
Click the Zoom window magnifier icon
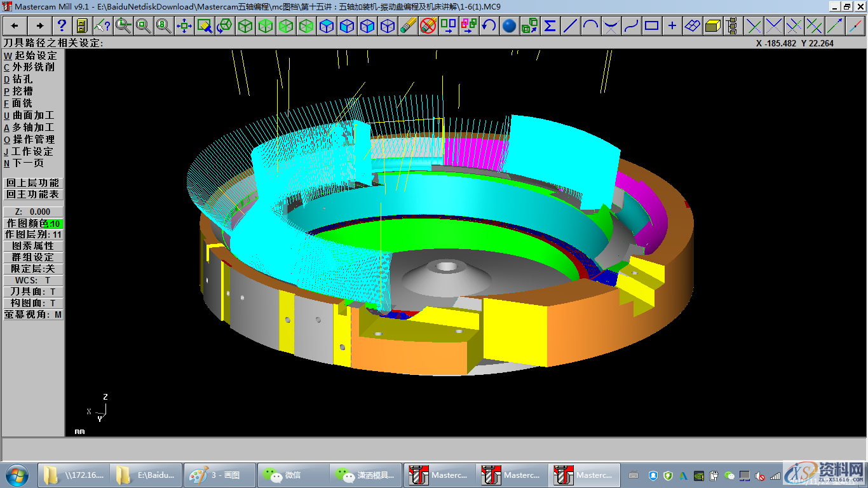pyautogui.click(x=123, y=26)
